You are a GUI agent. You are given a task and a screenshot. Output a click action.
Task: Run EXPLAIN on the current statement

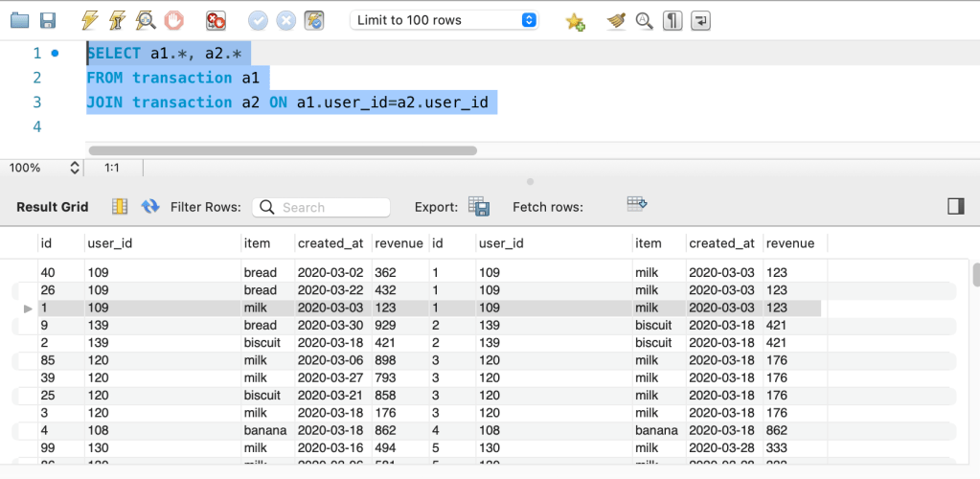[146, 20]
